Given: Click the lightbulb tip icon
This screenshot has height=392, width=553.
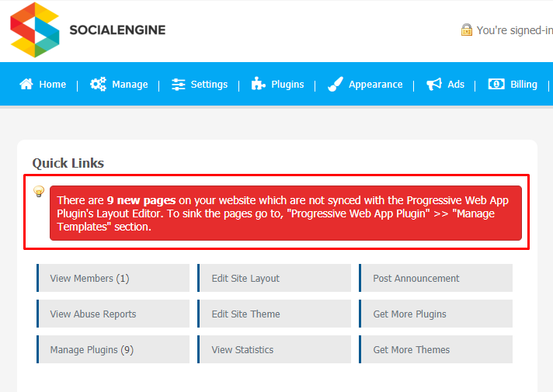Looking at the screenshot, I should 39,192.
